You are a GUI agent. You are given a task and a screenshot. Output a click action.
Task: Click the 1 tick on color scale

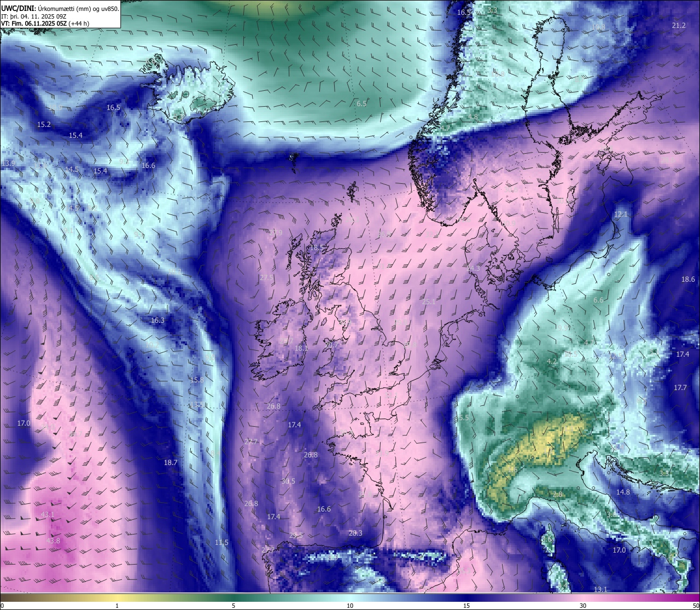click(116, 606)
